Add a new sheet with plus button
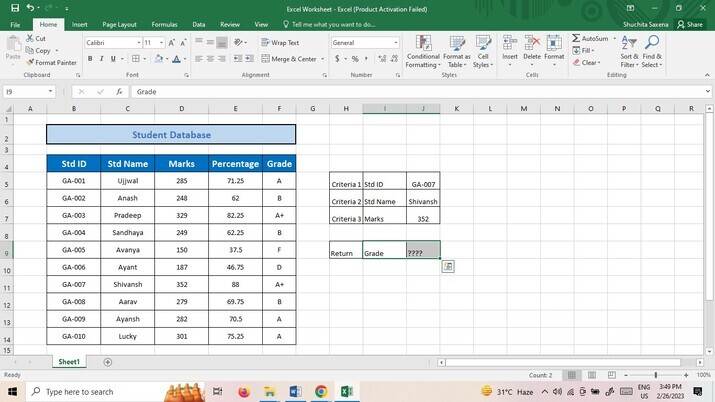Screen dimensions: 715x402 108,362
